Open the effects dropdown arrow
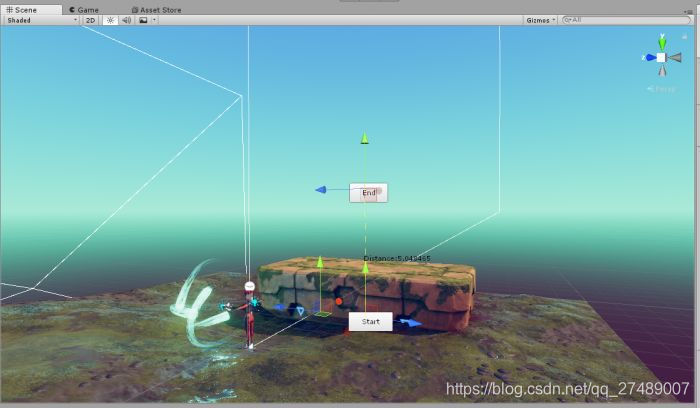700x408 pixels. coord(154,20)
